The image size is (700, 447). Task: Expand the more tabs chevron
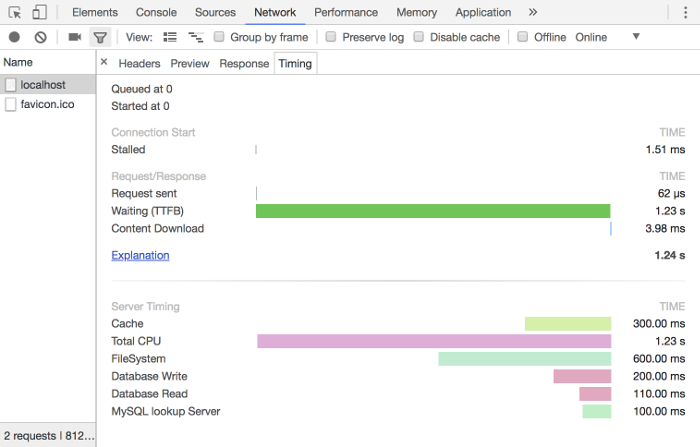533,12
